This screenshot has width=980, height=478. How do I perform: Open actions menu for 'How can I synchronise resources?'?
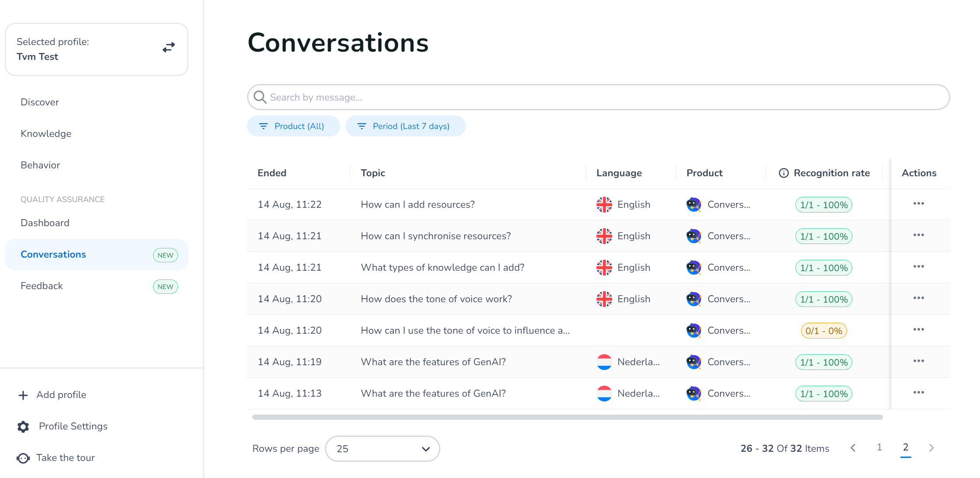click(919, 235)
